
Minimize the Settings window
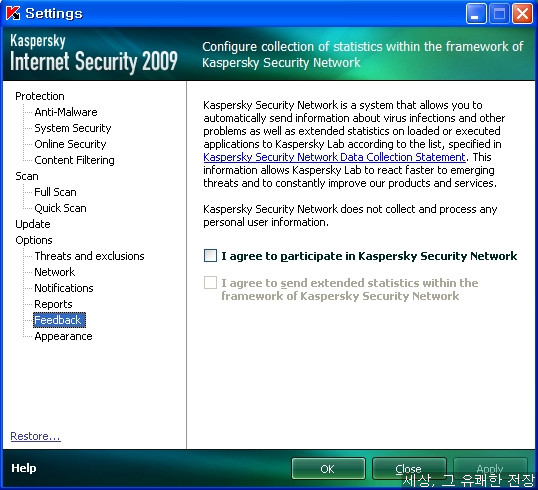click(476, 14)
